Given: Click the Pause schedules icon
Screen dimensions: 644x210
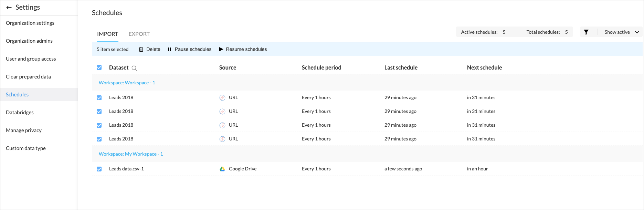Looking at the screenshot, I should click(x=169, y=49).
